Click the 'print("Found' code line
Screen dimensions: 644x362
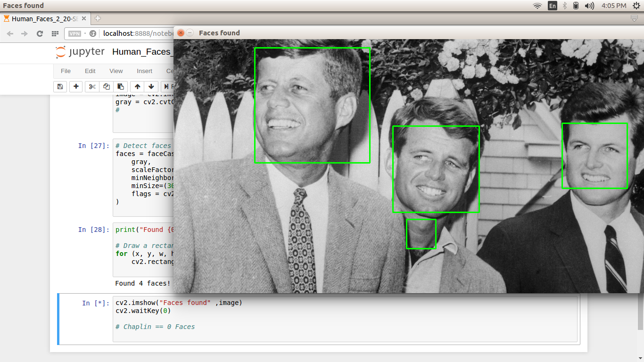[x=144, y=230]
